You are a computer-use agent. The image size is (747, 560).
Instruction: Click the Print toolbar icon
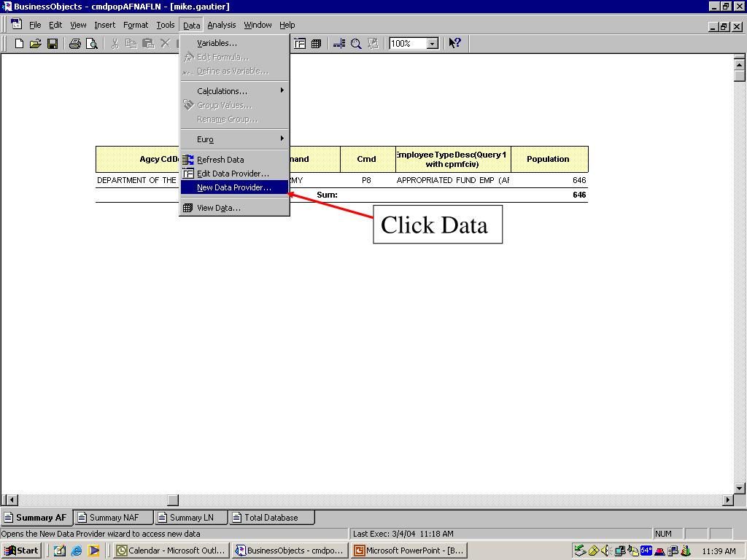point(74,44)
